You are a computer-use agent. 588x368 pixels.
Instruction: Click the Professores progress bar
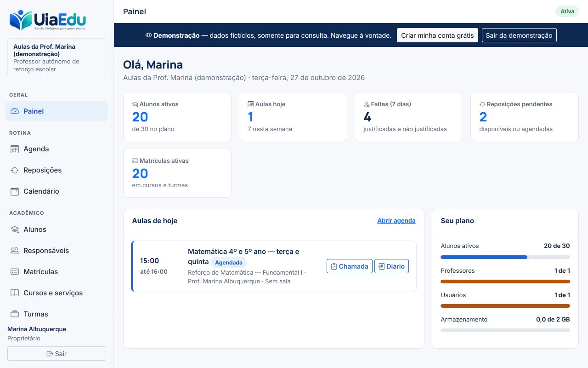click(505, 282)
